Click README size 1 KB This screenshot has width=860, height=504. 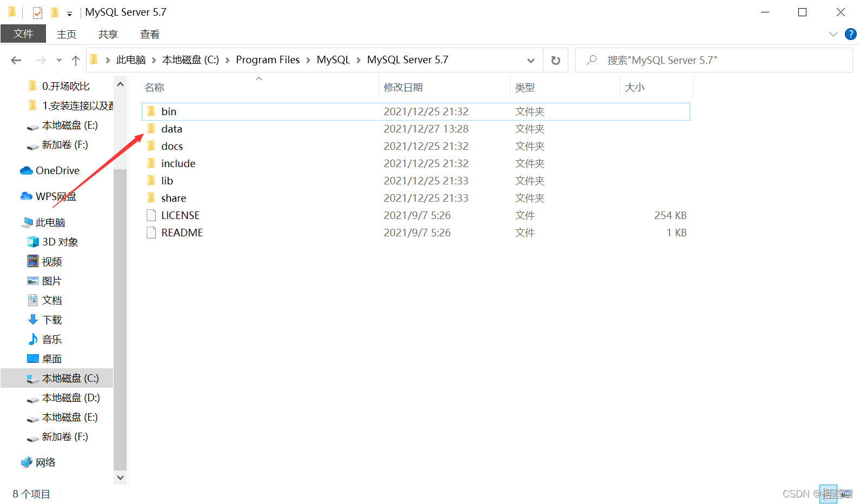(x=676, y=233)
